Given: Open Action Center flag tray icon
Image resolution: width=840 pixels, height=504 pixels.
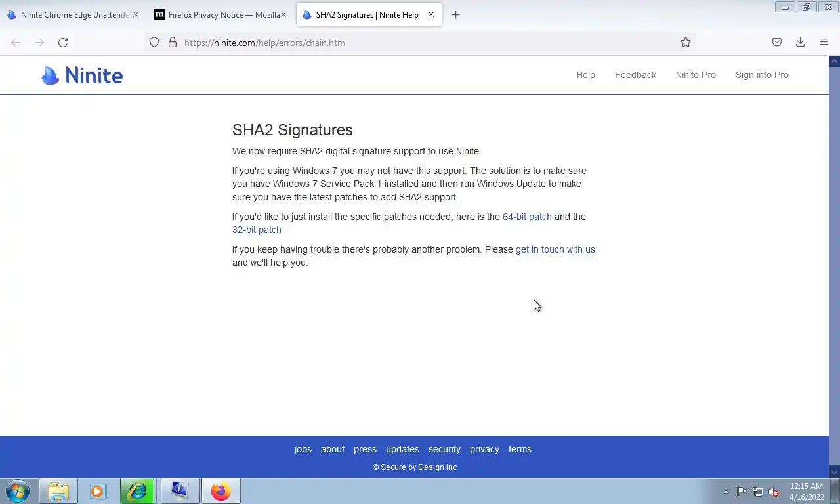Looking at the screenshot, I should pos(742,492).
